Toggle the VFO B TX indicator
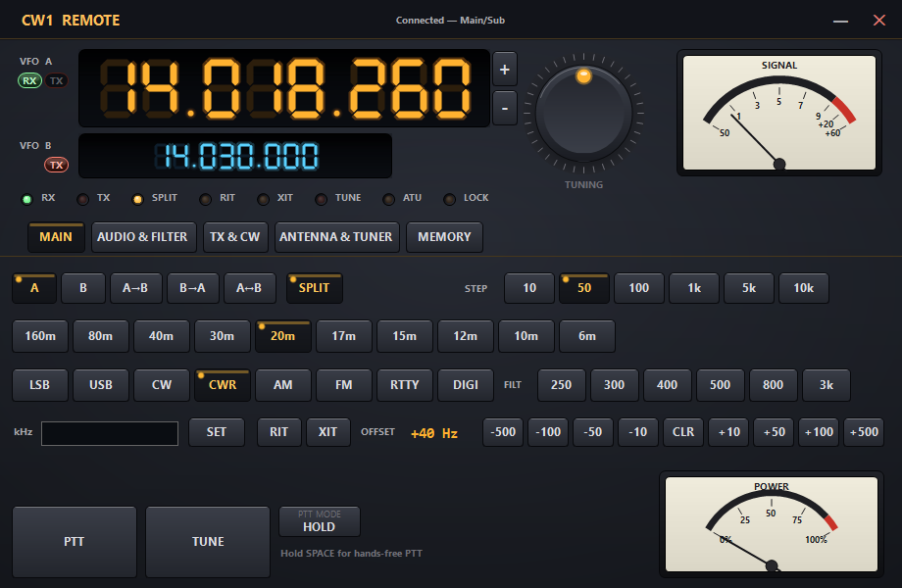Viewport: 902px width, 588px height. point(57,165)
